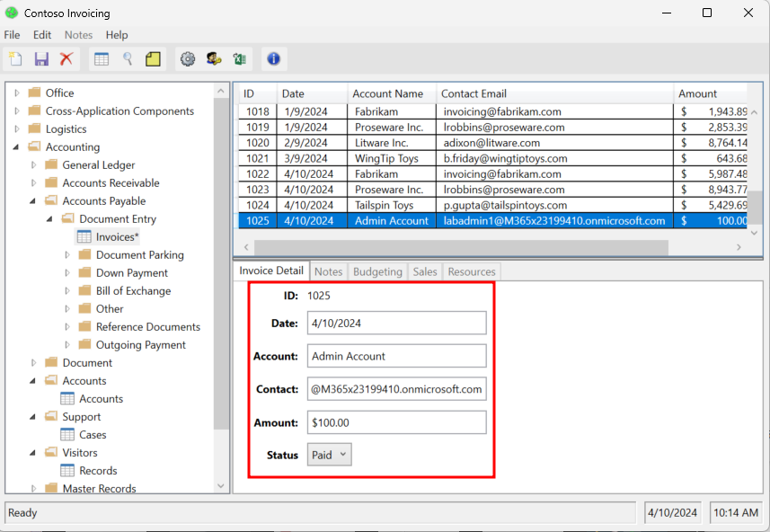The image size is (770, 532).
Task: Click the Account input field
Action: coord(397,356)
